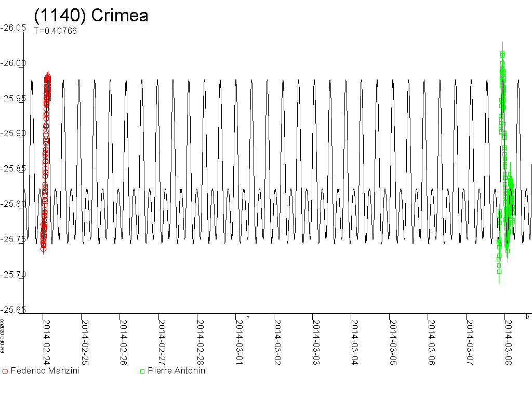Click the red circle marker in the legend
The width and height of the screenshot is (532, 399).
tap(5, 371)
